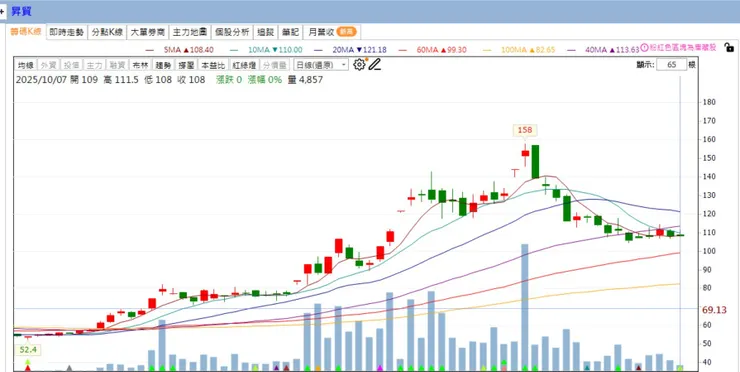Click the orange triangle marker at chart bottom

(318, 368)
